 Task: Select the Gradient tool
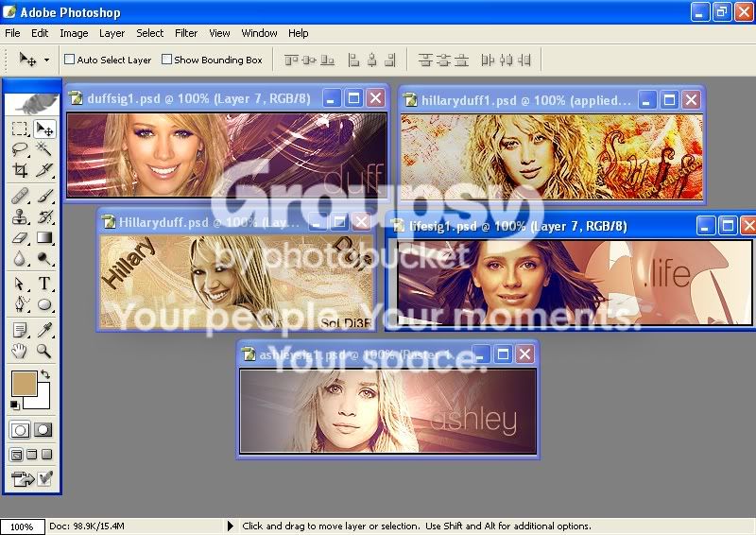pyautogui.click(x=44, y=238)
